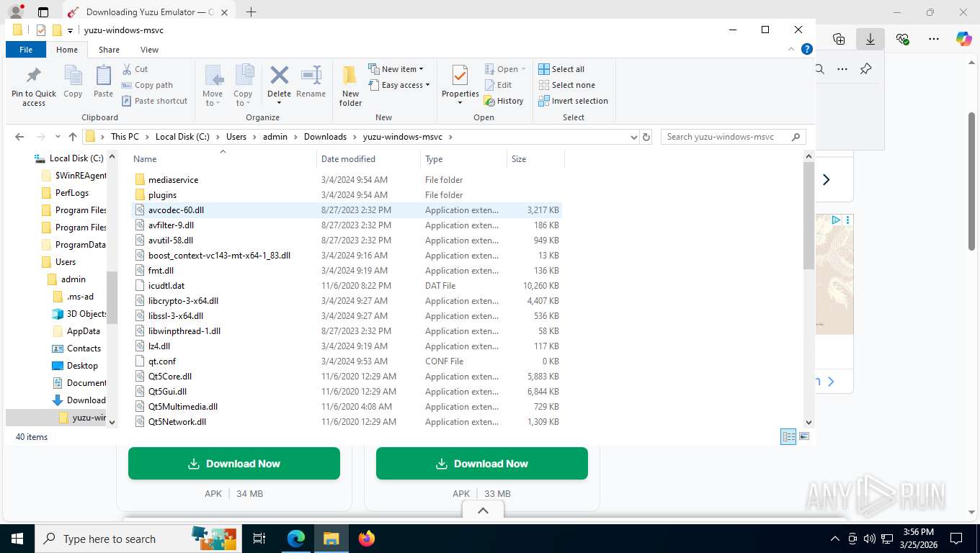Switch to the View ribbon tab
980x553 pixels.
pos(149,50)
